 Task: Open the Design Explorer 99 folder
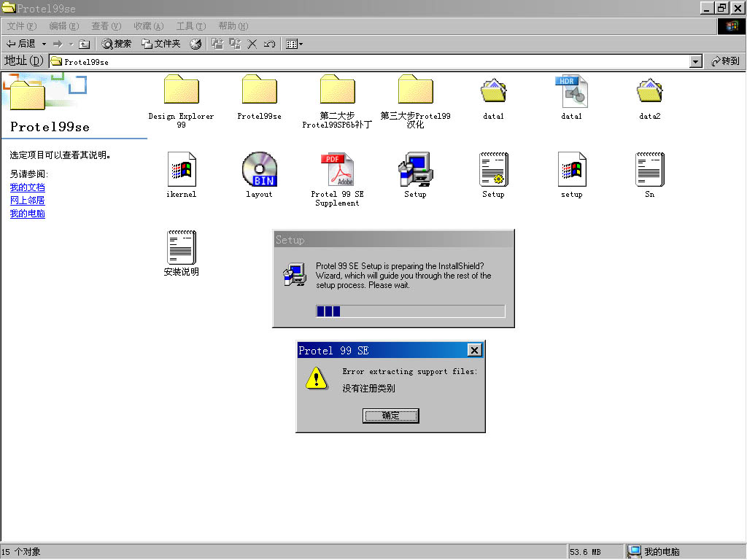(x=181, y=90)
